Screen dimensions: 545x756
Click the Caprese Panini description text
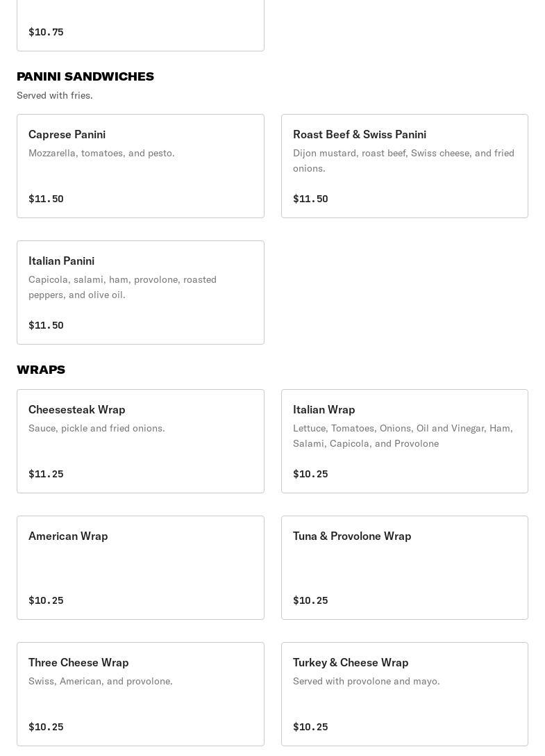101,153
